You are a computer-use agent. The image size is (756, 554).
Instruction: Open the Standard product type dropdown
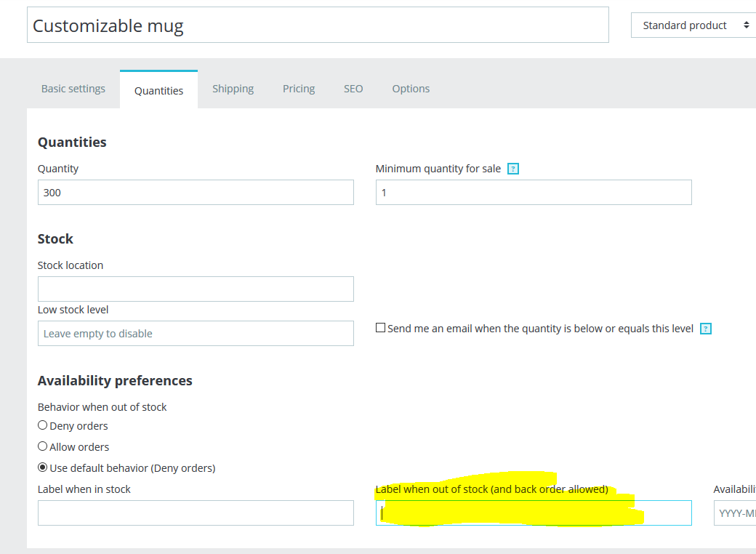point(694,25)
